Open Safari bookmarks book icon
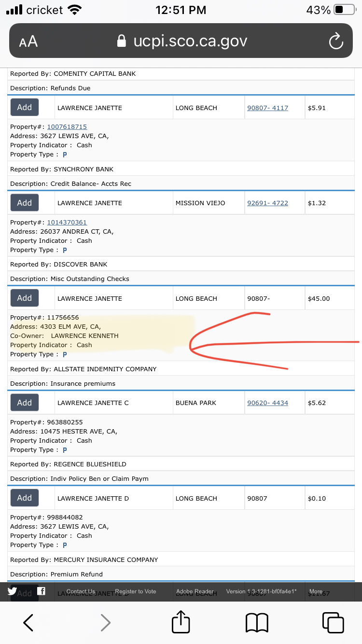This screenshot has height=644, width=362. 257,623
